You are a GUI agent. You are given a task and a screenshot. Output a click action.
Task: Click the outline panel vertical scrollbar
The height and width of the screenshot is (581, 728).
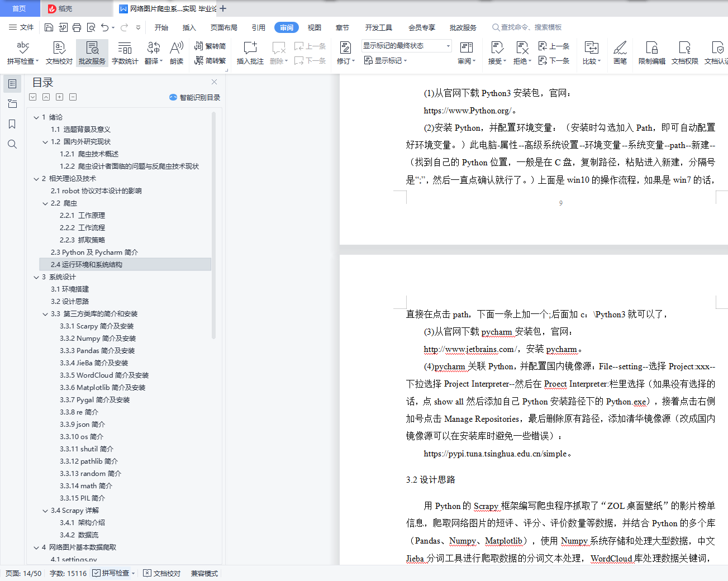(213, 226)
